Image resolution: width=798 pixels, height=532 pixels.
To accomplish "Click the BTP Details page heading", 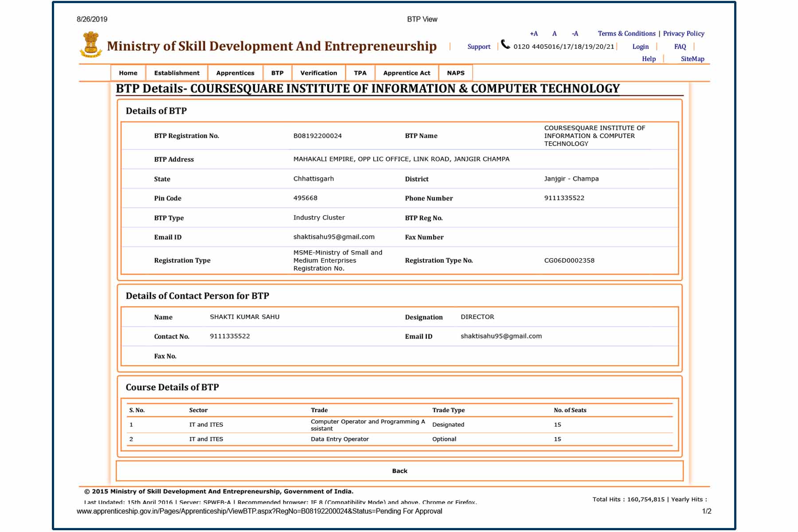I will pyautogui.click(x=368, y=89).
